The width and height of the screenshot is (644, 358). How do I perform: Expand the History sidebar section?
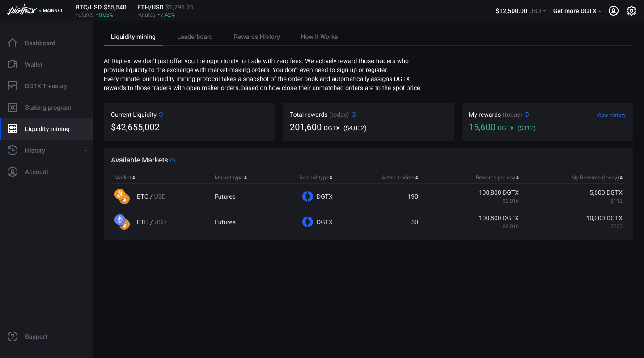point(85,150)
